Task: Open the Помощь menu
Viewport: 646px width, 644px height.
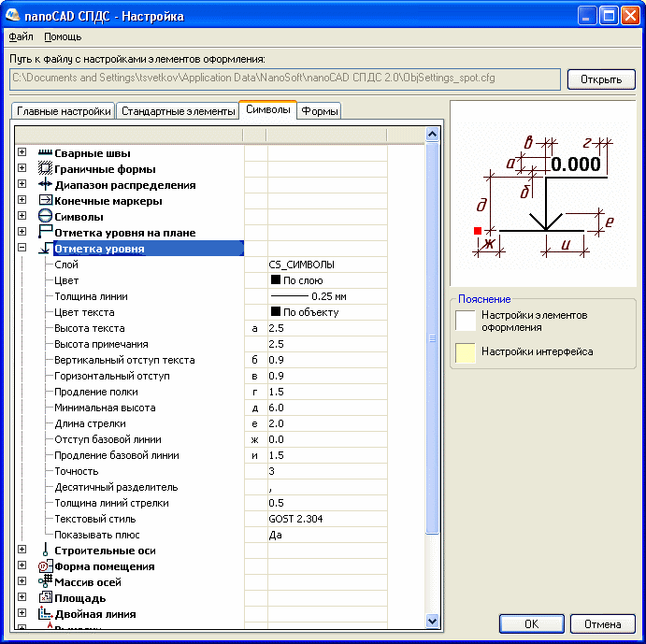Action: pyautogui.click(x=63, y=36)
